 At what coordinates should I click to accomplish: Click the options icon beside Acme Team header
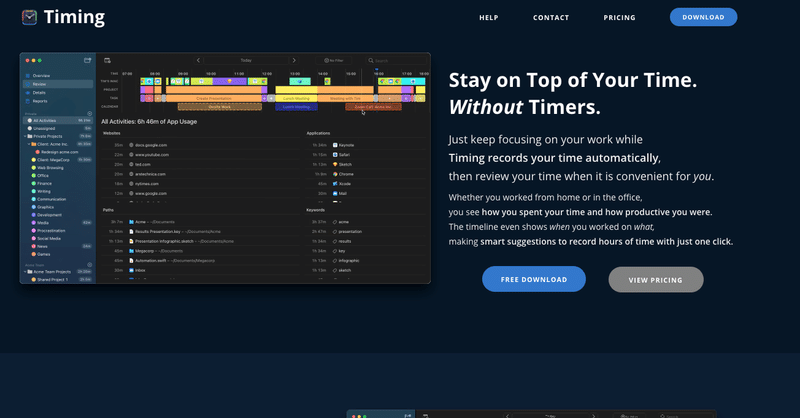pyautogui.click(x=90, y=264)
